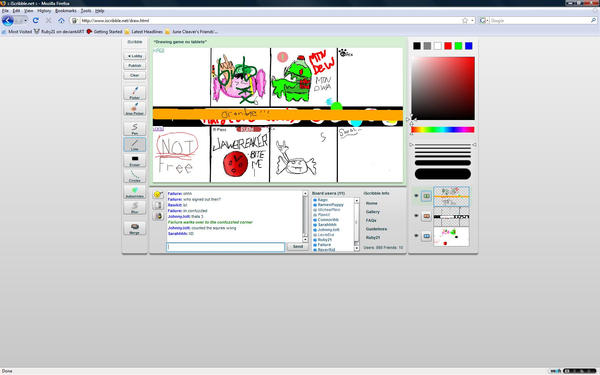Click the search magnifier icon

point(593,21)
